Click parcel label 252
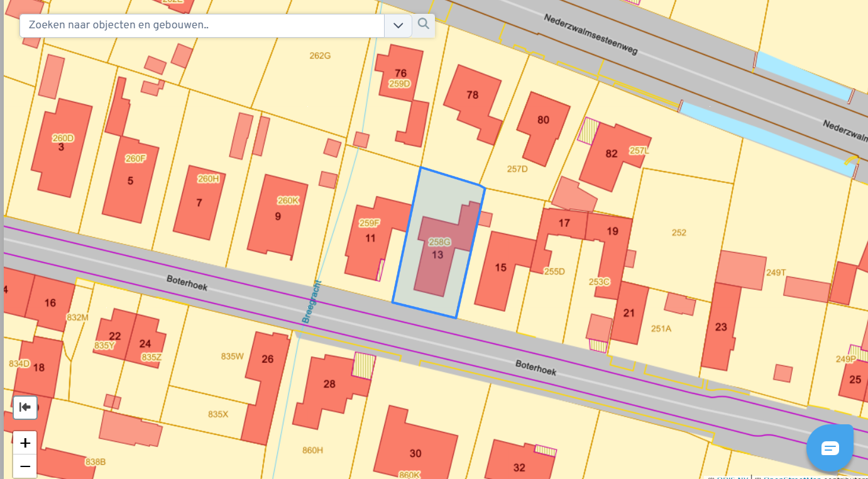 click(679, 233)
